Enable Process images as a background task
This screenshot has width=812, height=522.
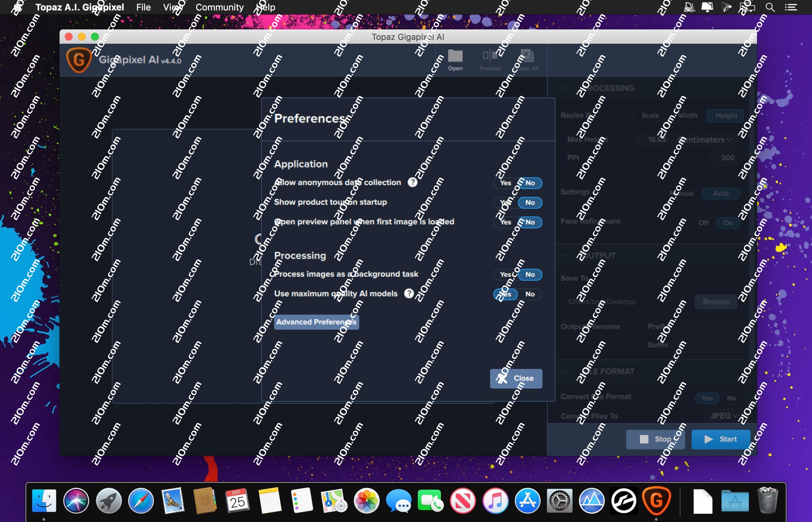coord(505,274)
